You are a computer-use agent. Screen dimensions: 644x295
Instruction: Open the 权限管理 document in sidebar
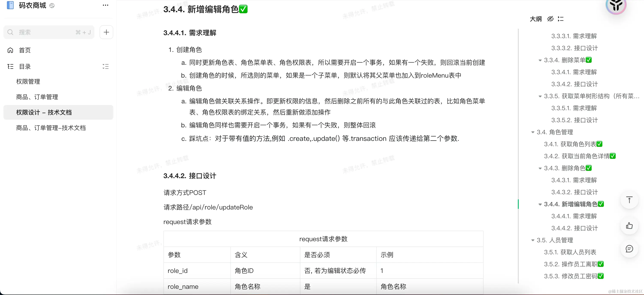coord(28,82)
